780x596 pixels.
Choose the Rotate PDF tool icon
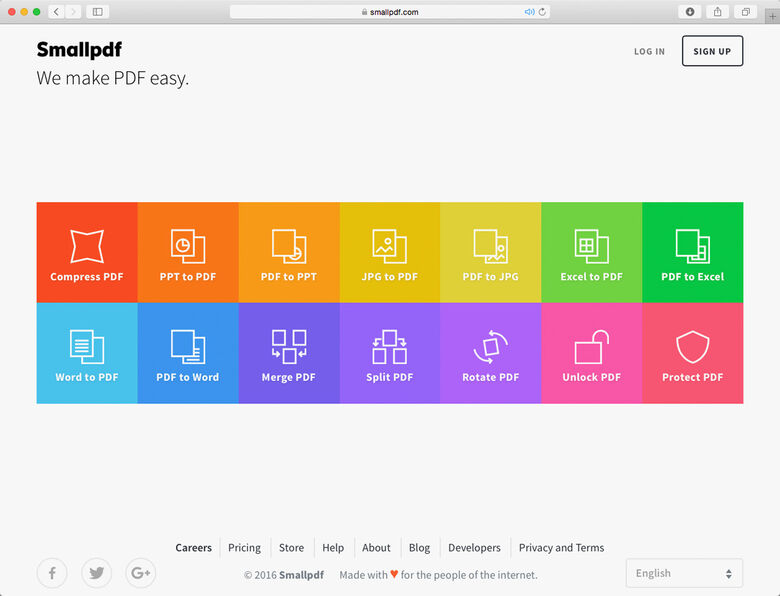490,346
